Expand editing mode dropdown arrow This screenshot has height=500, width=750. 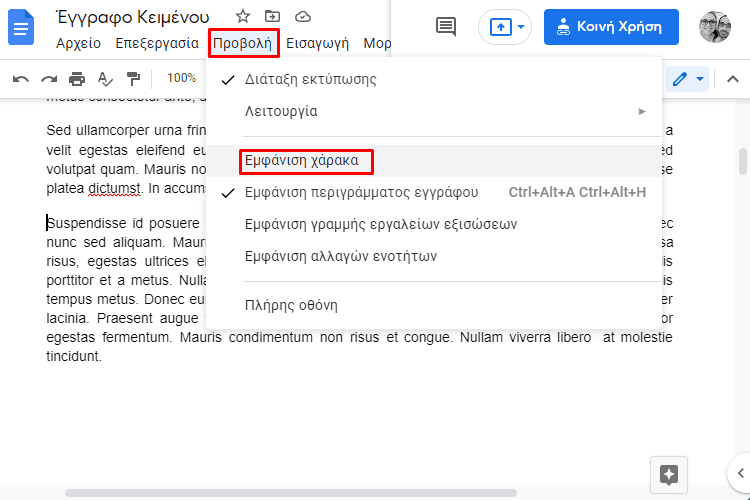(700, 79)
